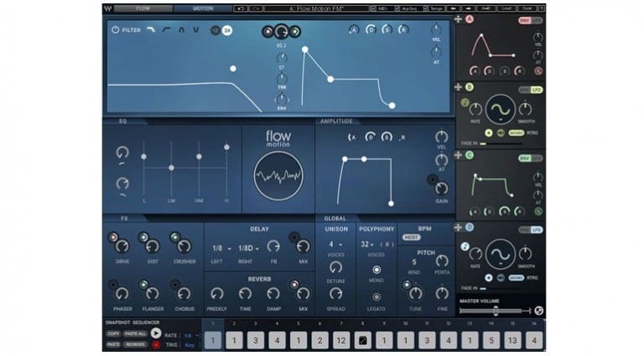
Task: Switch modulator D ENV/LFO toggle
Action: tap(530, 230)
